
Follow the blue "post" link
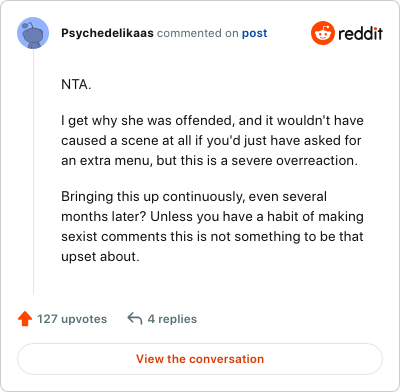(255, 33)
